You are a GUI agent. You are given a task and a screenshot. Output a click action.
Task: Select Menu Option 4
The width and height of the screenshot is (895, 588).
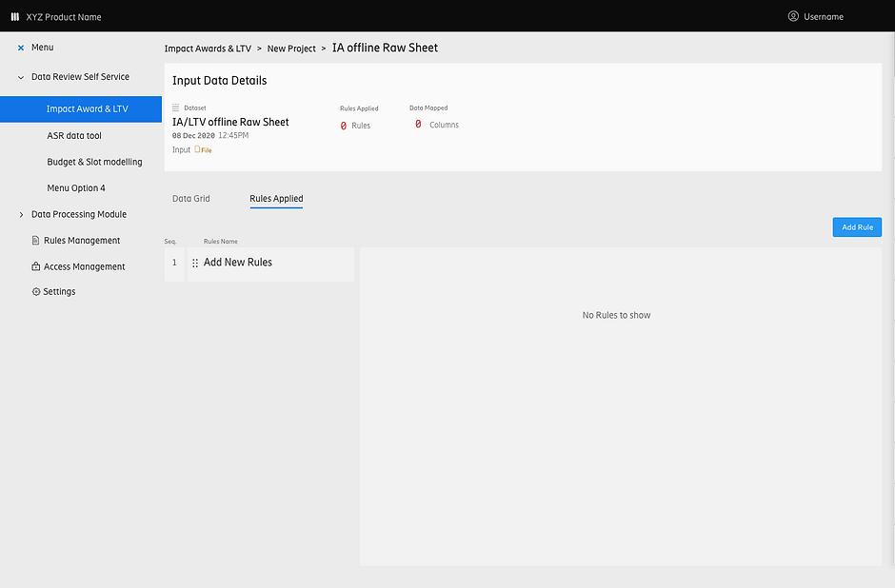click(76, 188)
